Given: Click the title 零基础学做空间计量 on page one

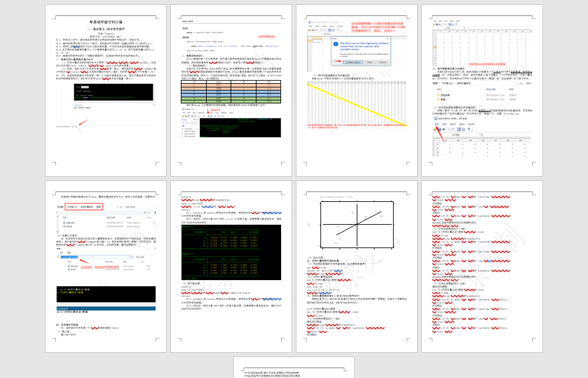Looking at the screenshot, I should [x=106, y=22].
